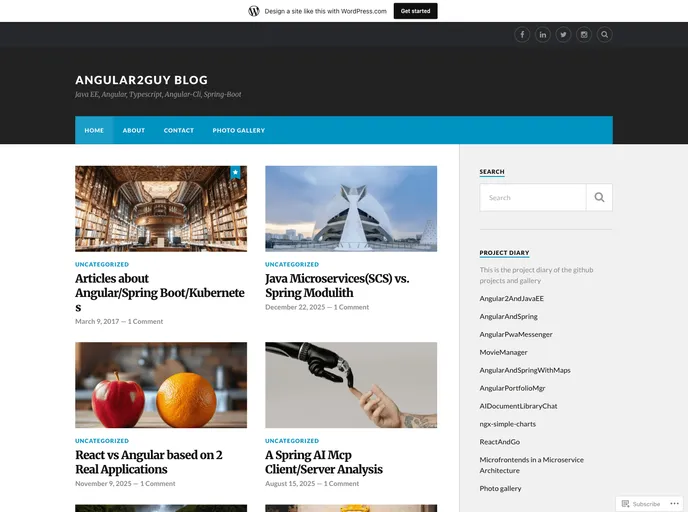
Task: Open the Photo Gallery menu item
Action: tap(238, 130)
